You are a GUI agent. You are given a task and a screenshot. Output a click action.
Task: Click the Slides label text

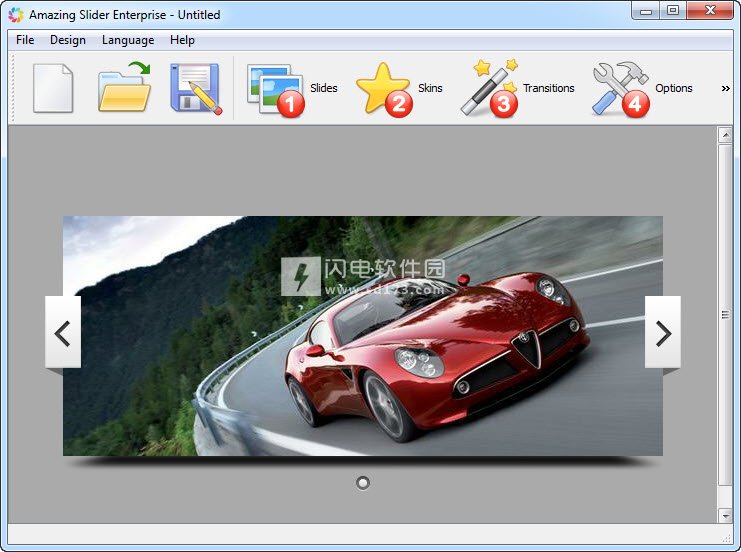point(324,88)
